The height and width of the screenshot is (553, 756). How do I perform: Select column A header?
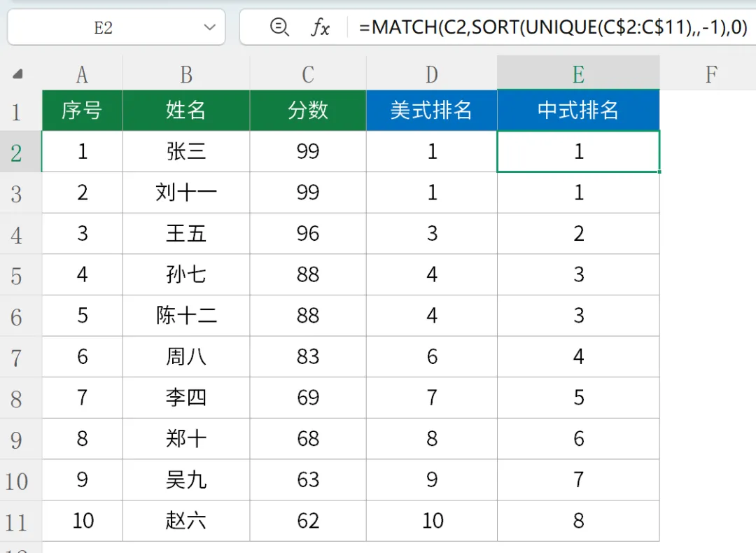(83, 74)
